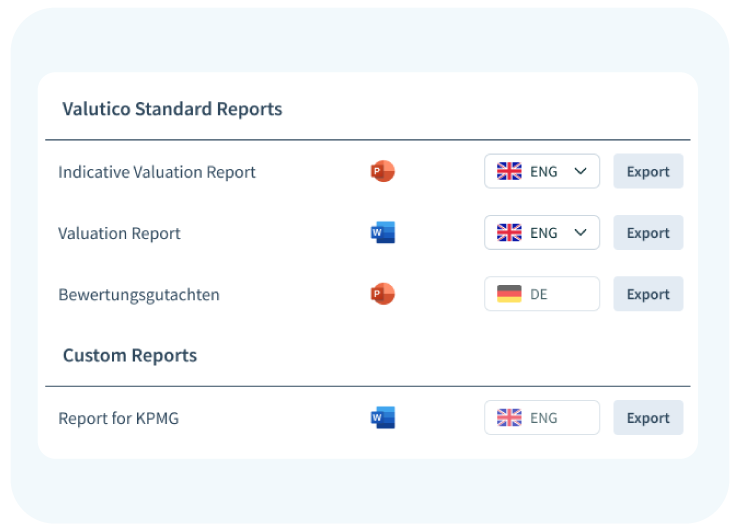Image resolution: width=740 pixels, height=530 pixels.
Task: Click UK flag in Report for KPMG row
Action: [x=509, y=418]
